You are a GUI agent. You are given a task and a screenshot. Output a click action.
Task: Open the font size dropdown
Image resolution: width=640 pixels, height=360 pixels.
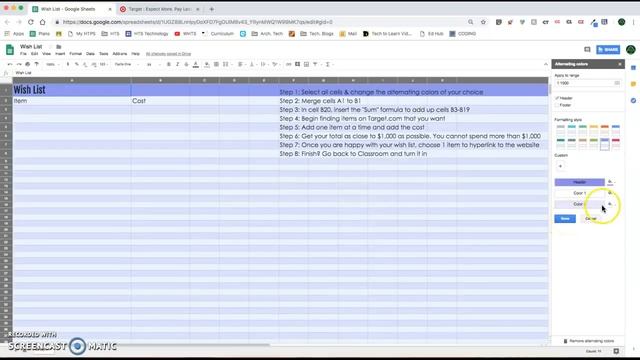[153, 64]
